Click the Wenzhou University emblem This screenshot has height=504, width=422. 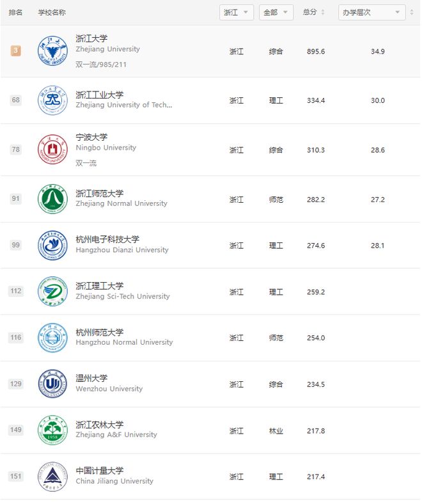point(52,384)
